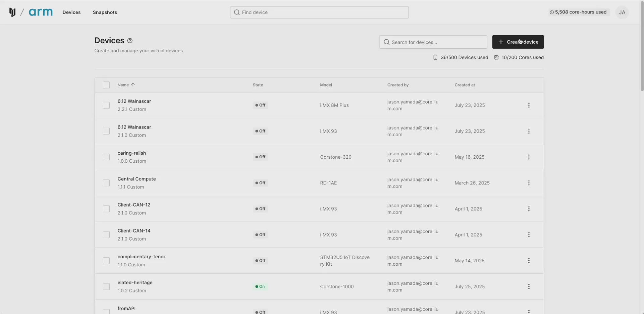Click the 10/200 Cores used text

(523, 57)
